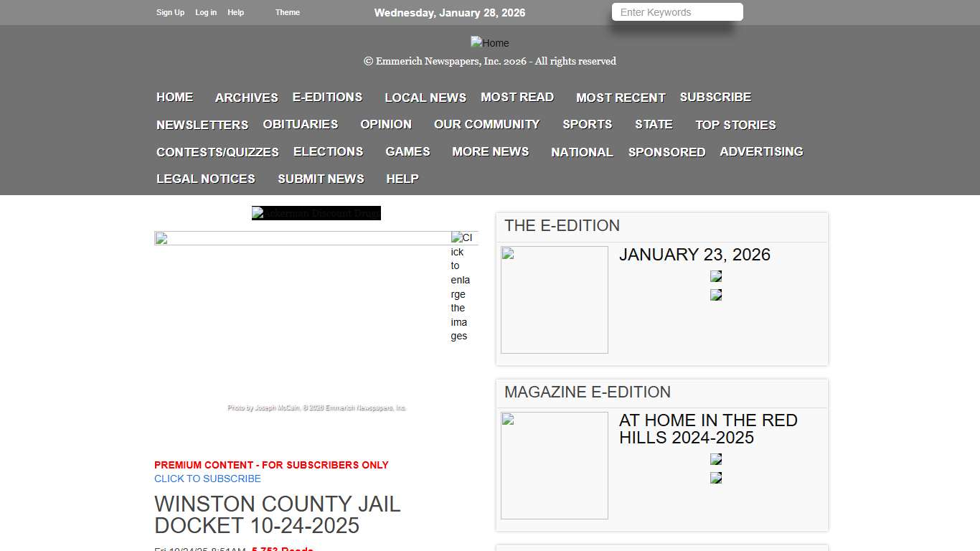
Task: Open the Magazine E-Edition cover thumbnail
Action: pyautogui.click(x=554, y=465)
